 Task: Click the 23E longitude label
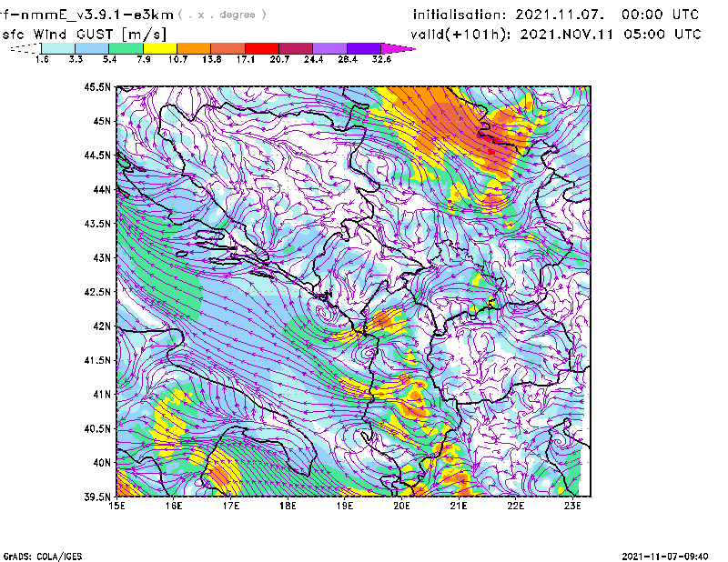pyautogui.click(x=572, y=506)
